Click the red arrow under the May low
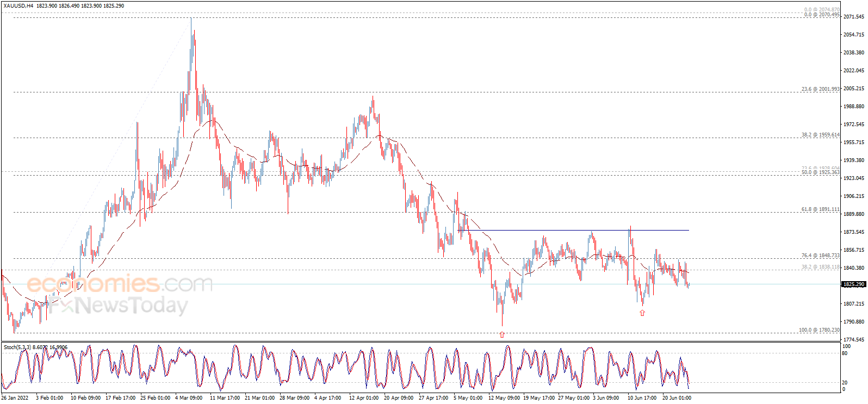This screenshot has width=868, height=404. click(x=502, y=335)
